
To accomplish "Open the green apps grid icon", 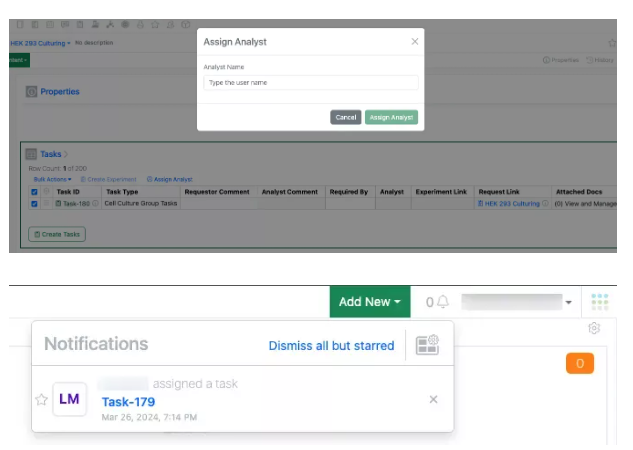I will 599,302.
